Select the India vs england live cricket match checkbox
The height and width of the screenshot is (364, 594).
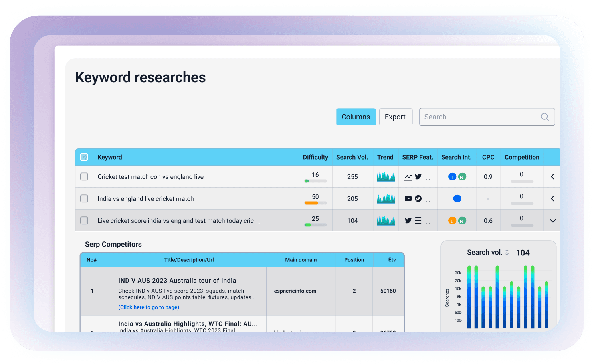tap(84, 198)
